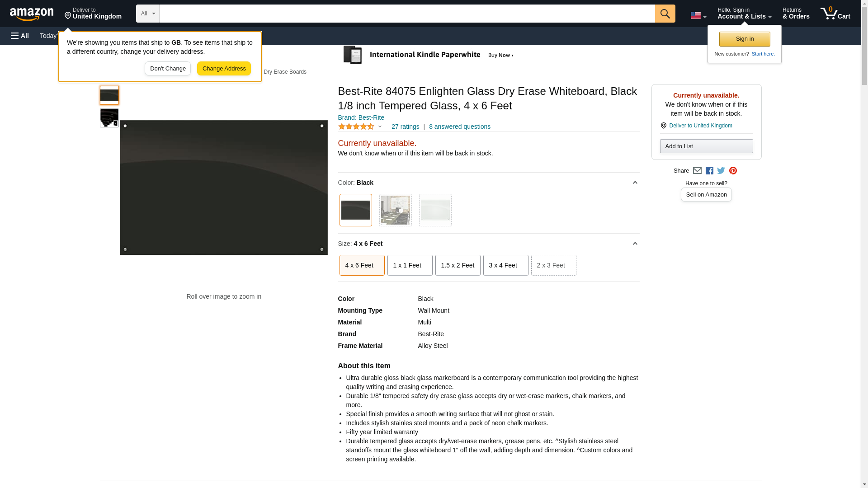The image size is (868, 488).
Task: Choose the 1.5 x 2 Feet size
Action: pyautogui.click(x=458, y=265)
